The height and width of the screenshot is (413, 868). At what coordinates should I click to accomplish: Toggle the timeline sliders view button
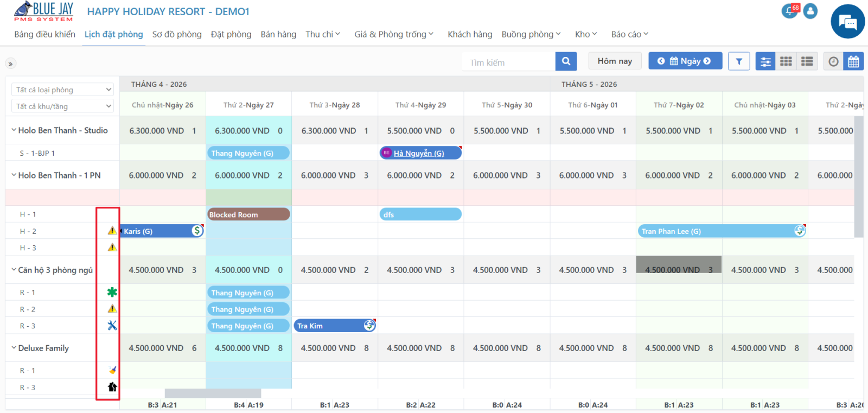tap(765, 61)
